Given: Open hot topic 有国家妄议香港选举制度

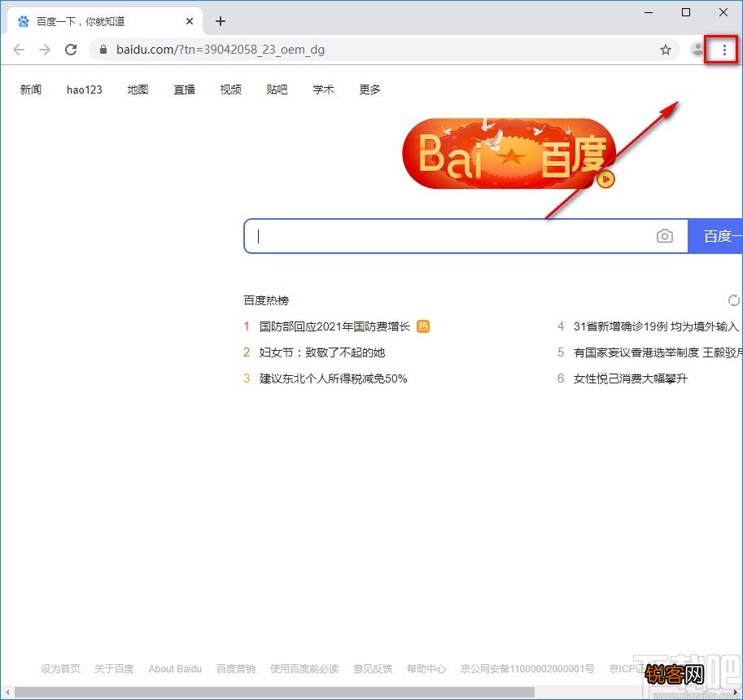Looking at the screenshot, I should coord(658,352).
